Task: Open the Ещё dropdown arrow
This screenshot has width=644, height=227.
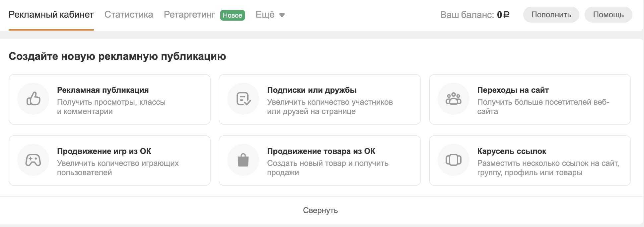Action: [x=282, y=15]
